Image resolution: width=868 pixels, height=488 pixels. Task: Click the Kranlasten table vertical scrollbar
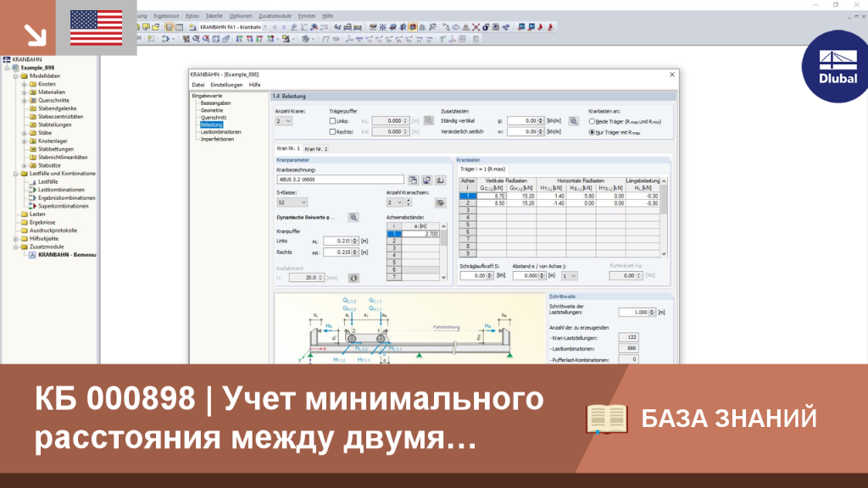coord(664,217)
